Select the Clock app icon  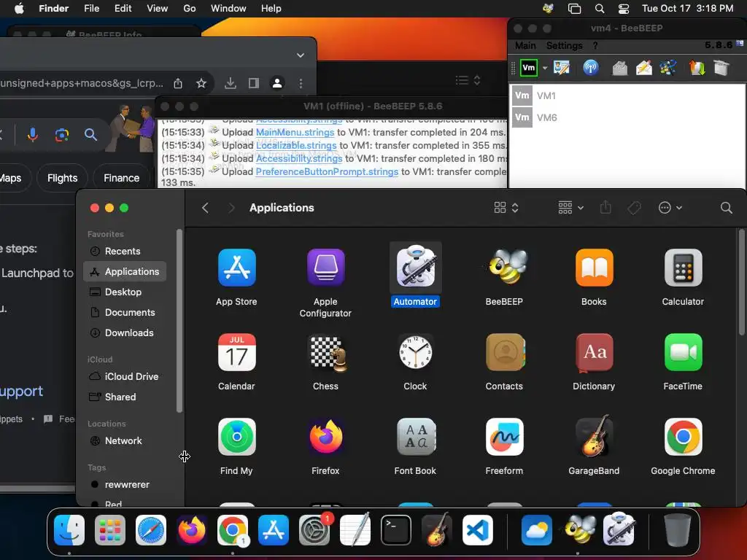pyautogui.click(x=415, y=352)
